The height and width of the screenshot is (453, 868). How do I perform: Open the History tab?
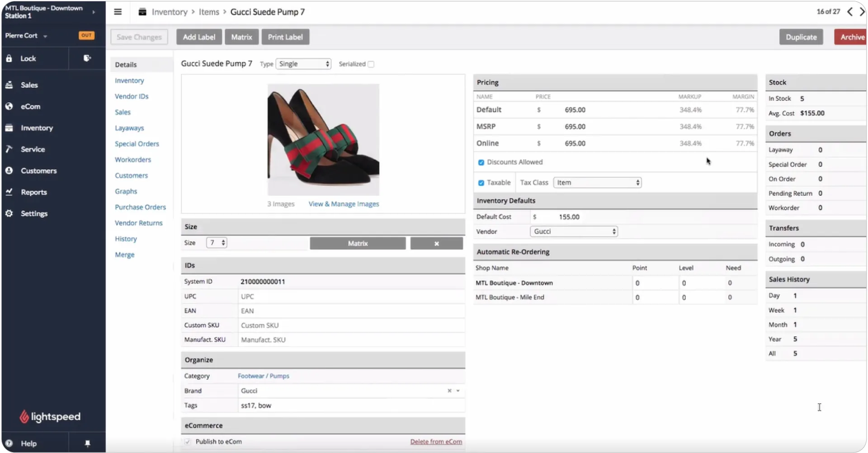click(x=126, y=239)
